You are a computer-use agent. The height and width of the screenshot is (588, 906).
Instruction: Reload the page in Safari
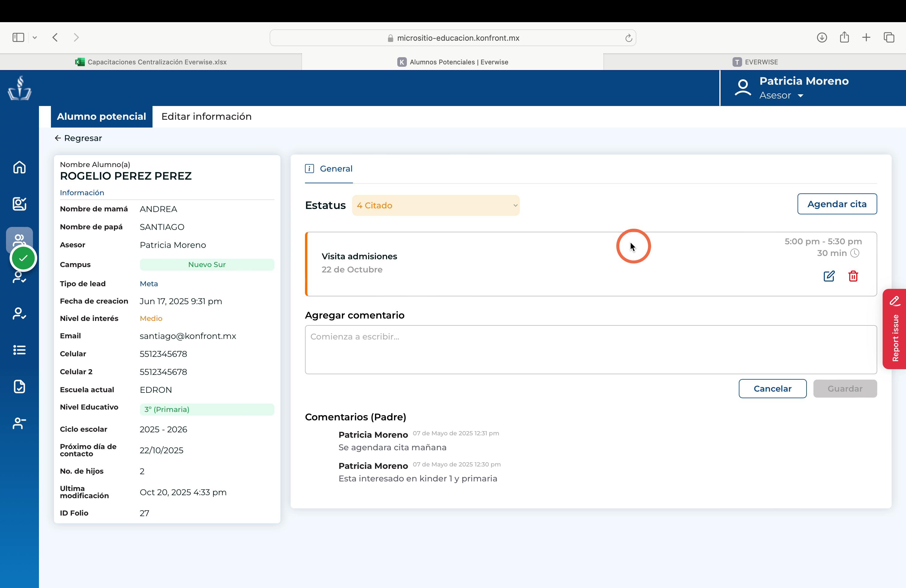point(629,38)
